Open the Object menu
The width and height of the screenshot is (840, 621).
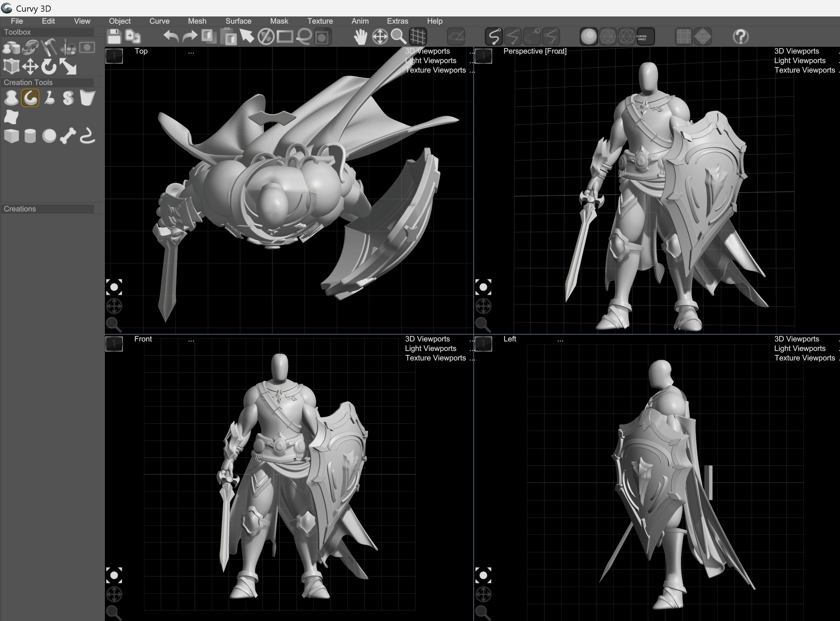(119, 21)
